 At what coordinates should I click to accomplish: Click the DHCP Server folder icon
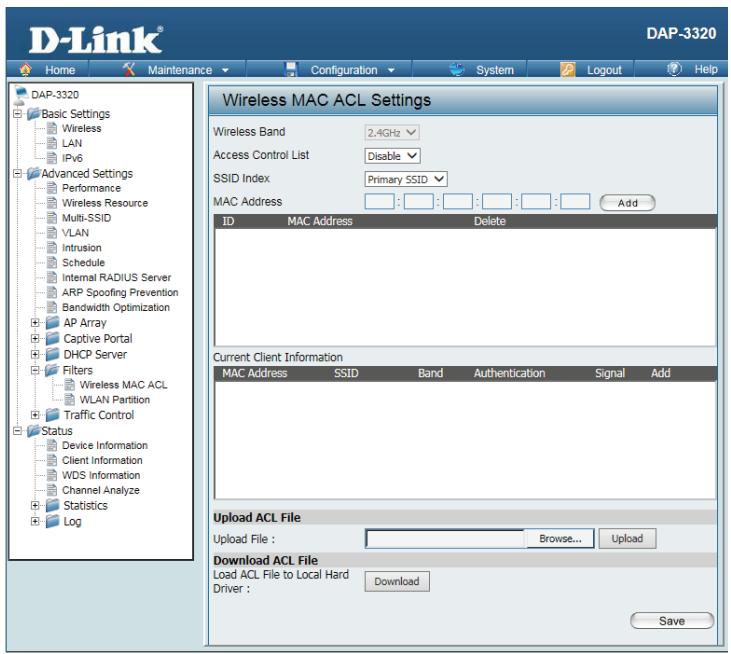click(53, 354)
